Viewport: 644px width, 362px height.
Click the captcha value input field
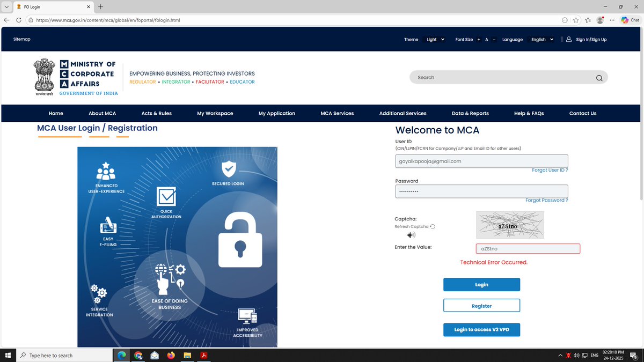point(528,249)
